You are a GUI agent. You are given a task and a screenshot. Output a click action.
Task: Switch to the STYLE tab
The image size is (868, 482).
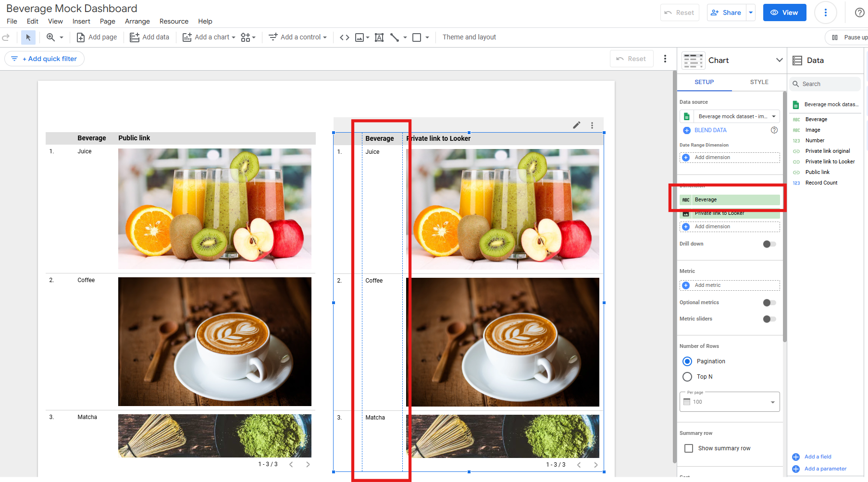tap(759, 82)
